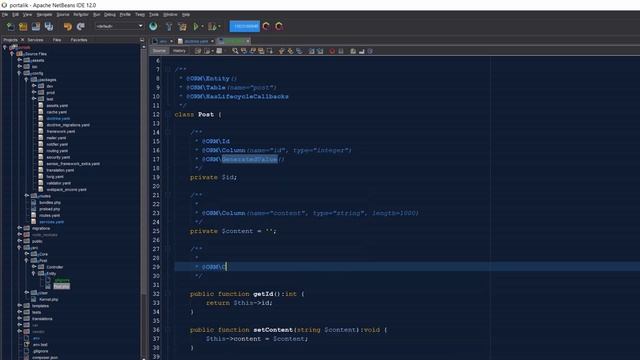
Task: Click the first orange circular arrow icon
Action: click(x=267, y=27)
